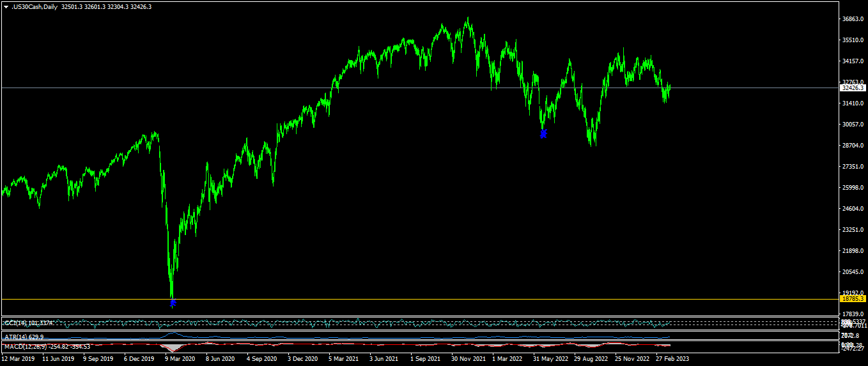Click the 30057.0 price scale label

pyautogui.click(x=853, y=125)
